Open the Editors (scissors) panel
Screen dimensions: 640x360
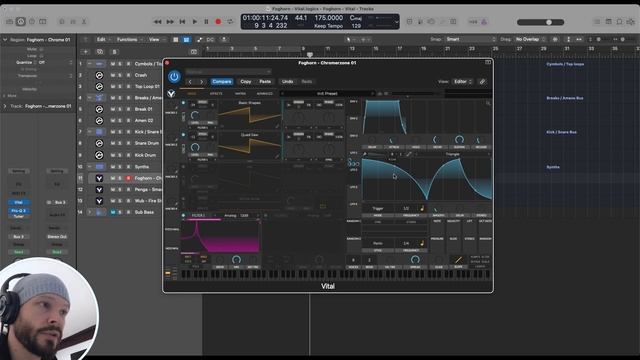point(84,22)
